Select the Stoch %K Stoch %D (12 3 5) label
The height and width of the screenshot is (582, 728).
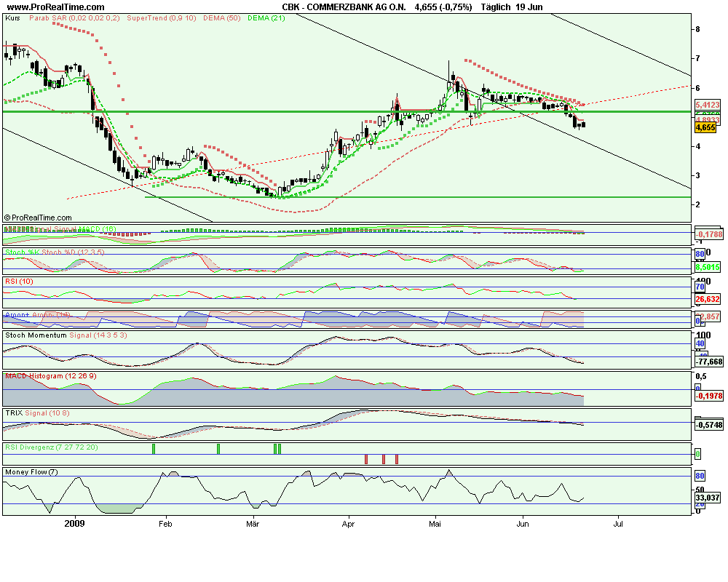pyautogui.click(x=55, y=252)
